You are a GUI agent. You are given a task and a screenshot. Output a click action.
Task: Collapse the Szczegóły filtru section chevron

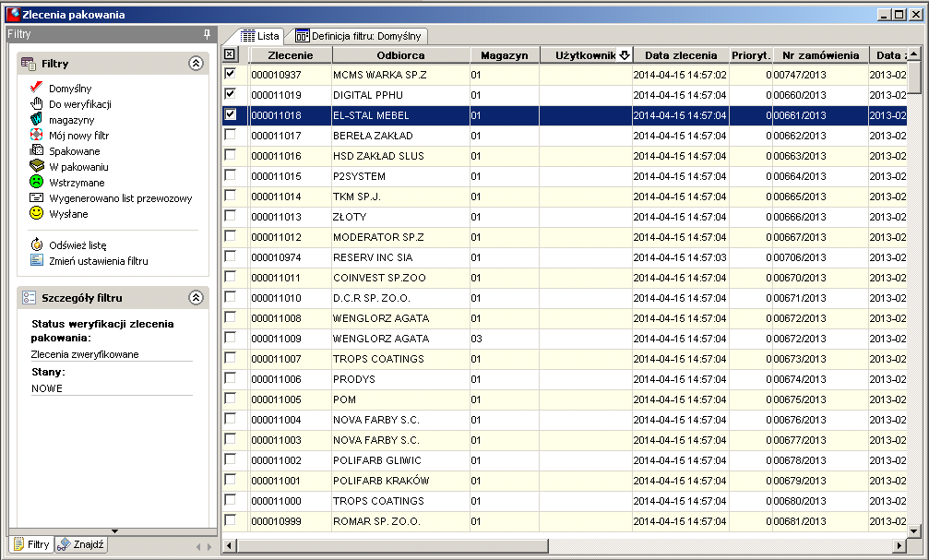197,297
